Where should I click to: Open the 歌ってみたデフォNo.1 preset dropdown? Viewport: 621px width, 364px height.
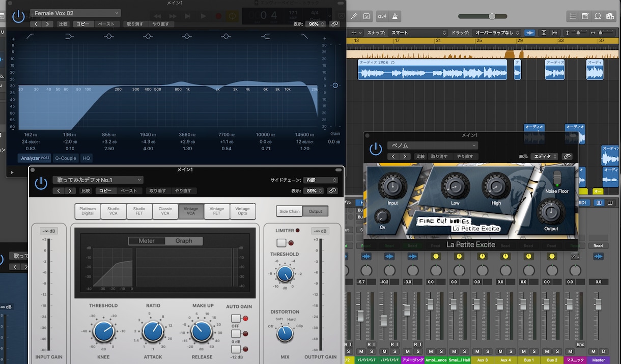pos(98,180)
